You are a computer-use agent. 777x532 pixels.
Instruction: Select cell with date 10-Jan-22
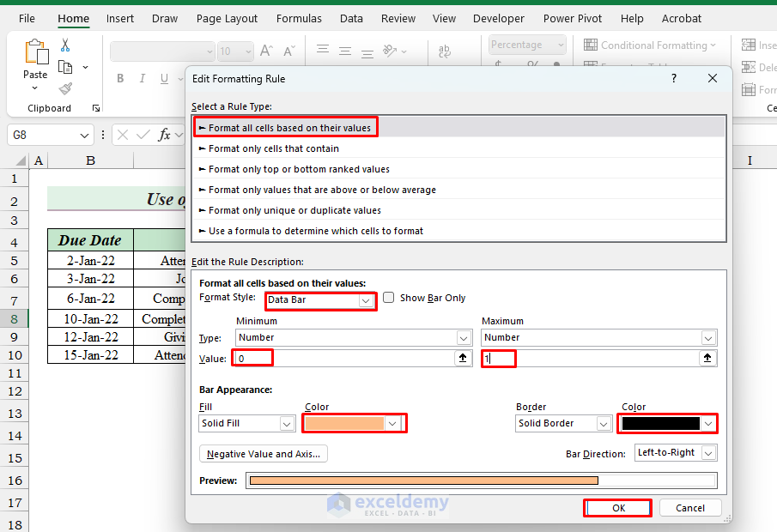point(91,319)
